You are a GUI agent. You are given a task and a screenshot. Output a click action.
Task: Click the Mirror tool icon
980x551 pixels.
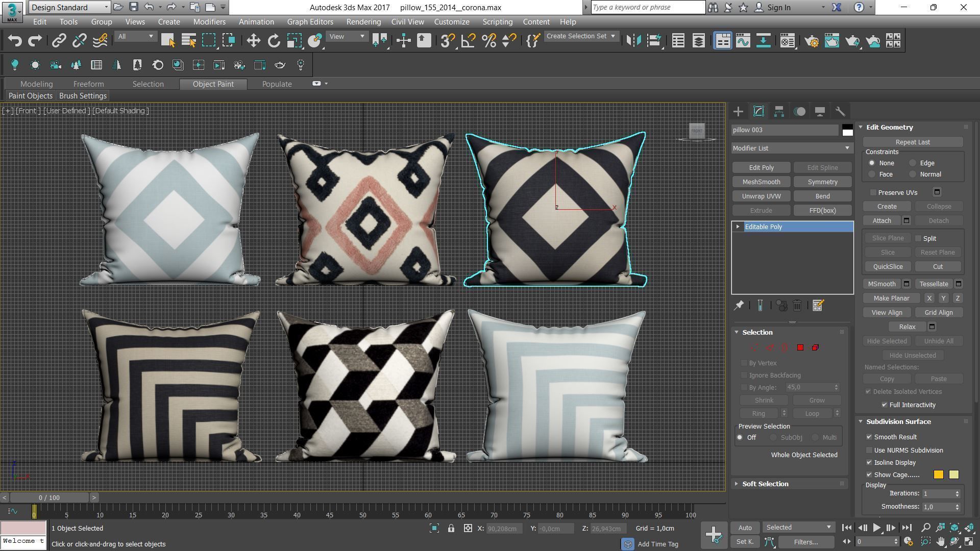click(x=633, y=41)
